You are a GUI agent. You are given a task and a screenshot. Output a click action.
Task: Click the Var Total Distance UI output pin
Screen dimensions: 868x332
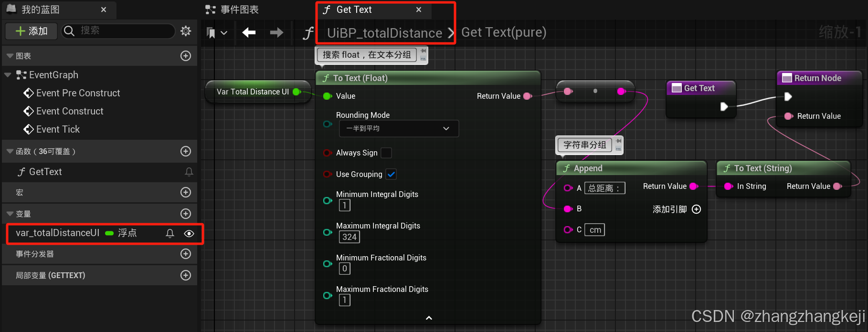tap(297, 92)
